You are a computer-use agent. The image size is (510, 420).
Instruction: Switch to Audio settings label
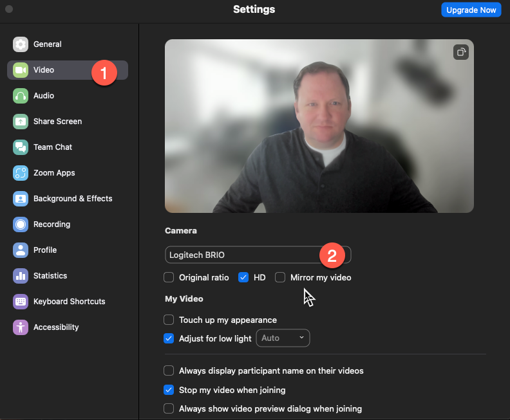[44, 96]
